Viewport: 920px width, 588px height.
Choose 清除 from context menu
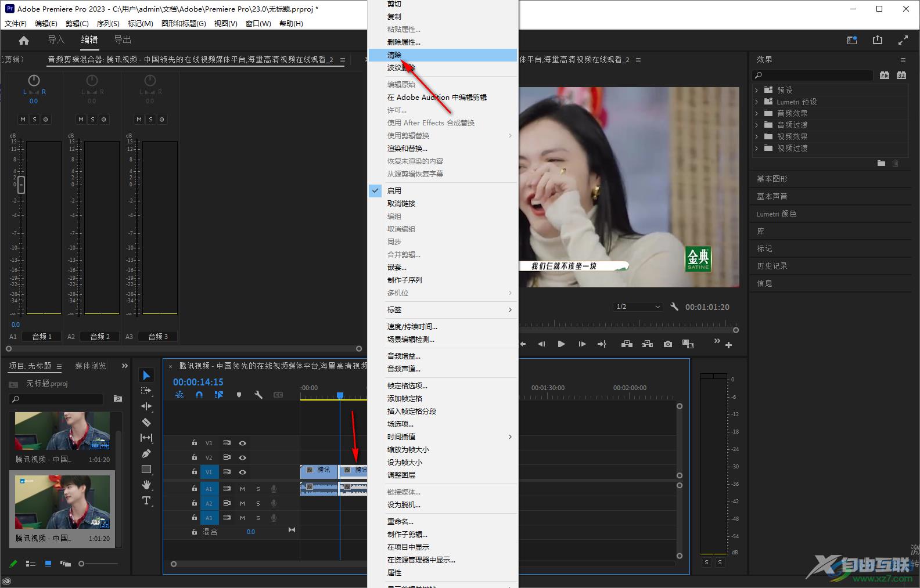[x=443, y=55]
